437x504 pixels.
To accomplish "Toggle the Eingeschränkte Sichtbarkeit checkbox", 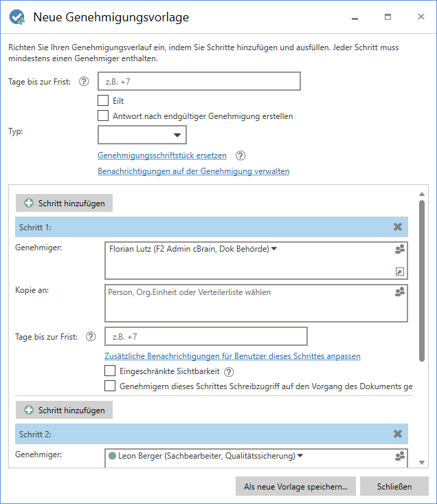I will [110, 371].
